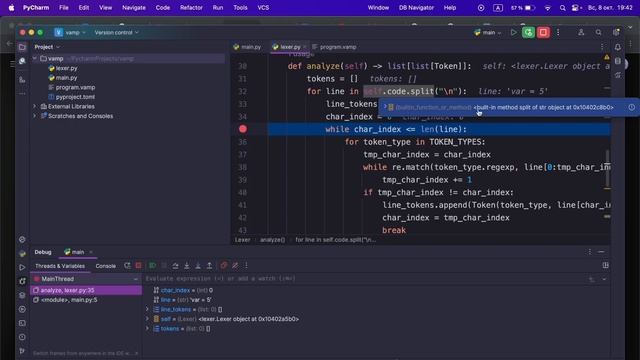Screen dimensions: 640x360
Task: Click the yellow warning inspection icon
Action: coord(607,57)
